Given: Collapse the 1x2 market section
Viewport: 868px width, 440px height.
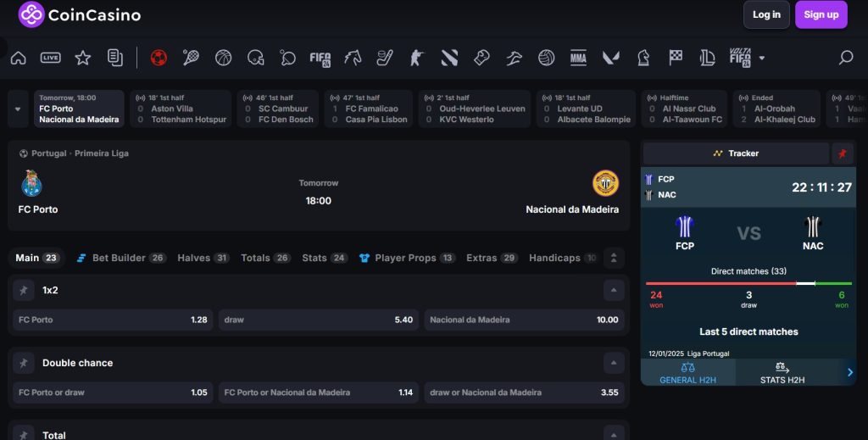Looking at the screenshot, I should coord(614,290).
